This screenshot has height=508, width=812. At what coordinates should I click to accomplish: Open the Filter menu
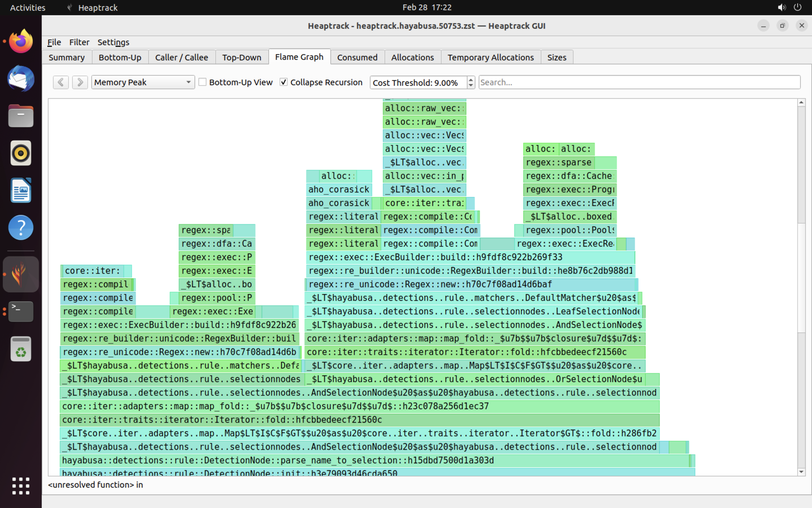pyautogui.click(x=79, y=42)
